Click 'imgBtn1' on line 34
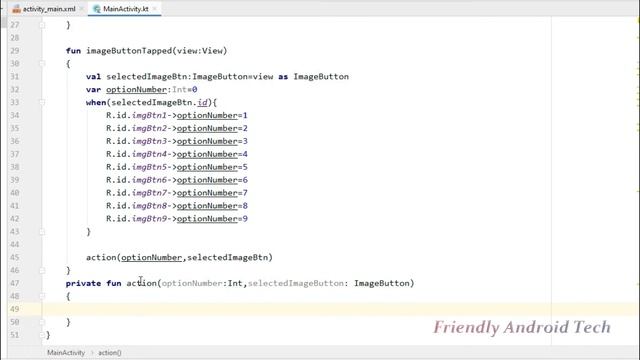640x360 pixels. click(149, 116)
